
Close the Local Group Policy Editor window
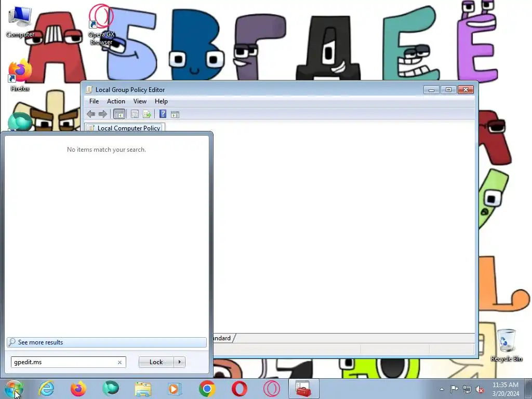pyautogui.click(x=465, y=89)
